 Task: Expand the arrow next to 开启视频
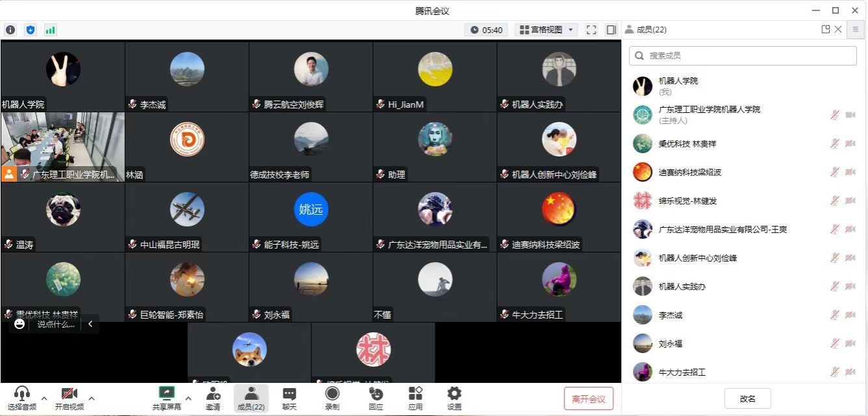point(92,398)
